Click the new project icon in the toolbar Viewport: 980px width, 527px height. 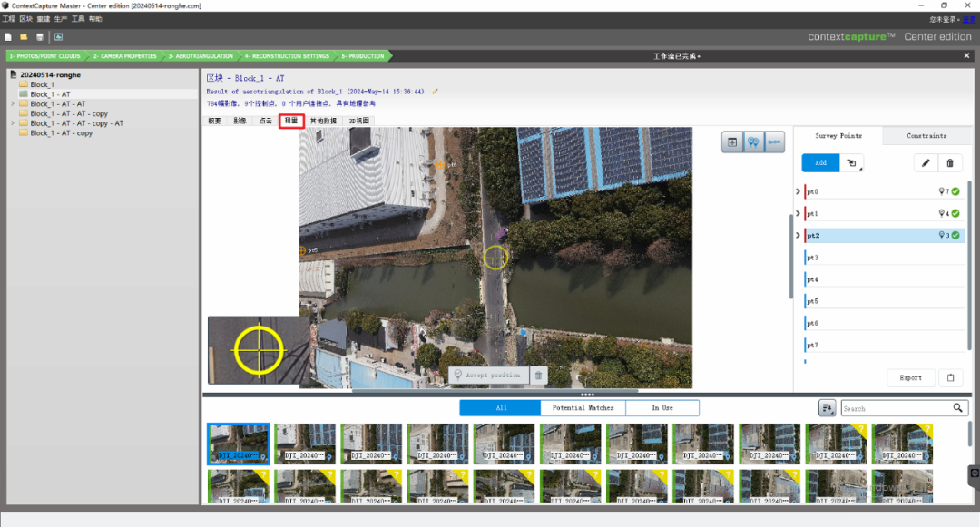click(x=8, y=37)
